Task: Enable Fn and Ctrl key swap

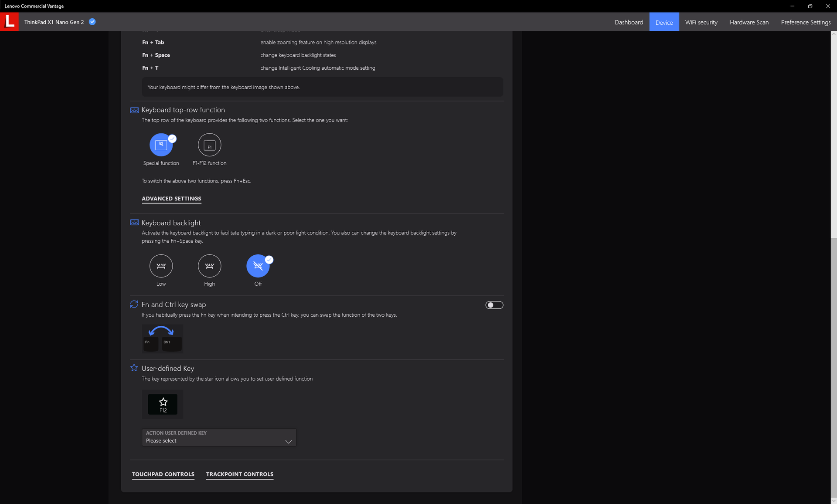Action: [x=494, y=305]
